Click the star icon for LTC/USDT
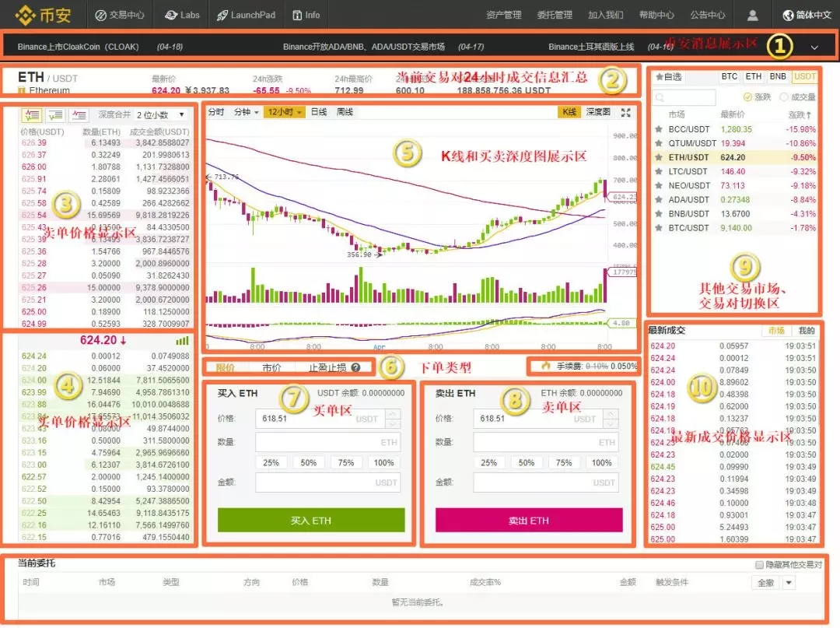This screenshot has width=840, height=628. click(659, 171)
